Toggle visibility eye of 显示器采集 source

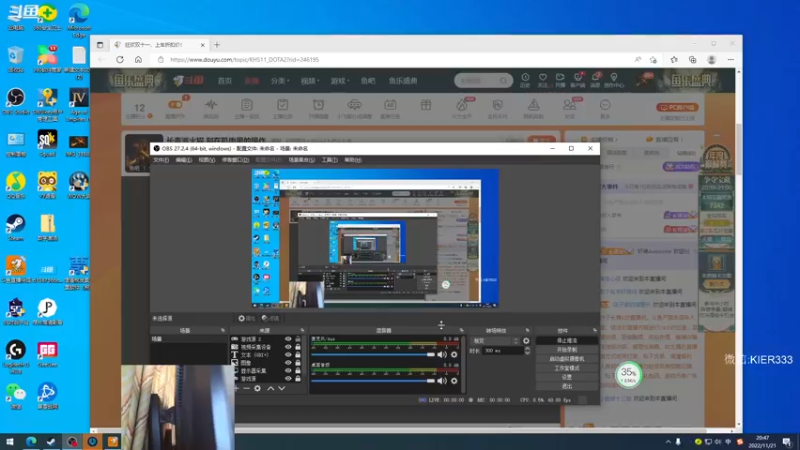[288, 371]
